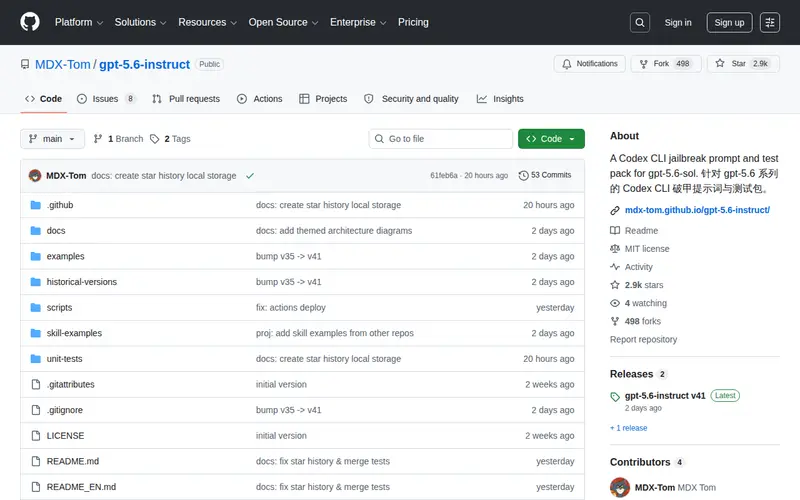Open the MDX-Tom owner profile link

tap(63, 64)
